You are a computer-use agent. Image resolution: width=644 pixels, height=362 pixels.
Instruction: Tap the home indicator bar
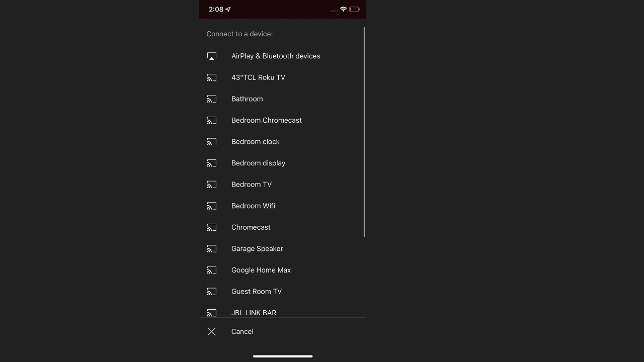(x=283, y=356)
